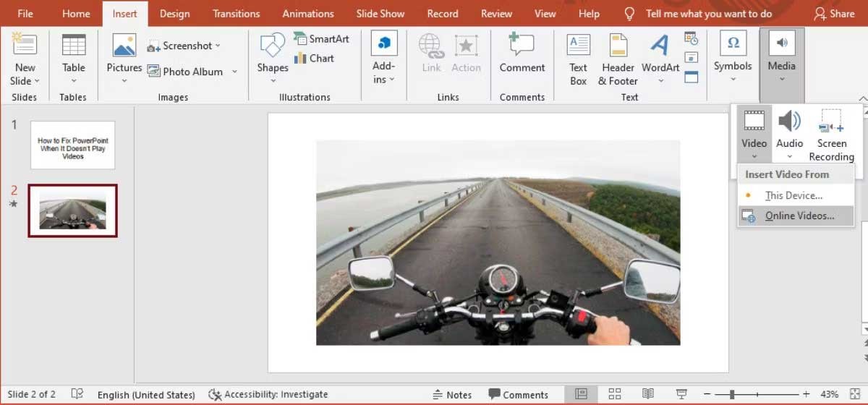Viewport: 868px width, 405px height.
Task: Insert a Chart
Action: point(314,59)
